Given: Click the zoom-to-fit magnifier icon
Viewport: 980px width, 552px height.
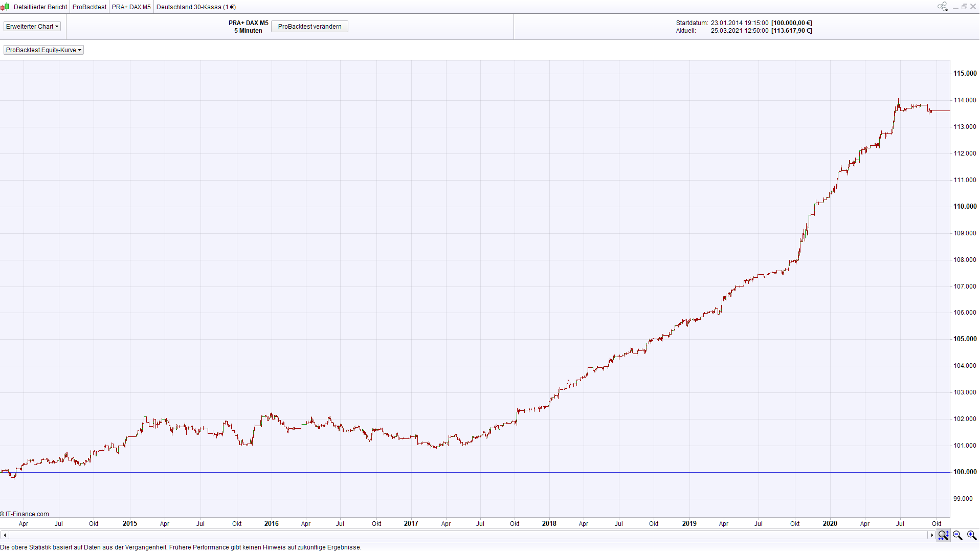Looking at the screenshot, I should tap(943, 535).
